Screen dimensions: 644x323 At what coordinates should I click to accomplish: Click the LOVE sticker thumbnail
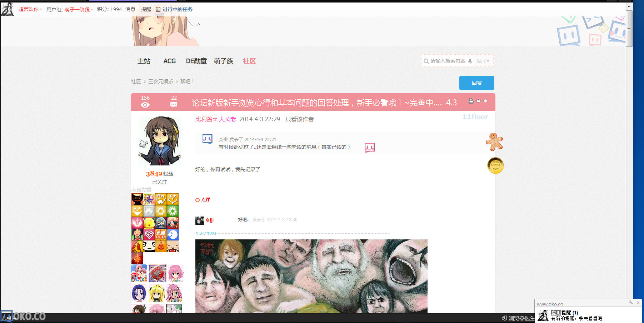click(x=139, y=273)
